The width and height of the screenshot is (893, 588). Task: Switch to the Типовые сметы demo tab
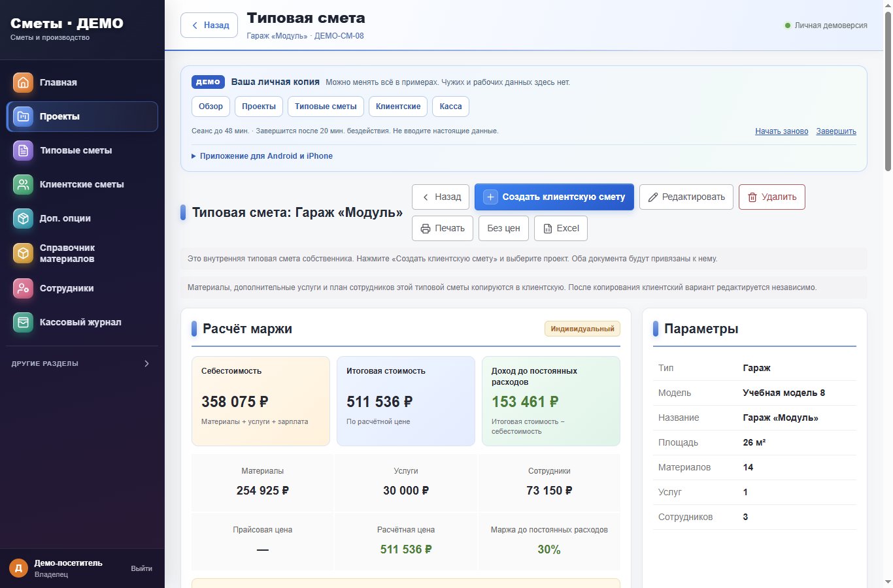326,106
